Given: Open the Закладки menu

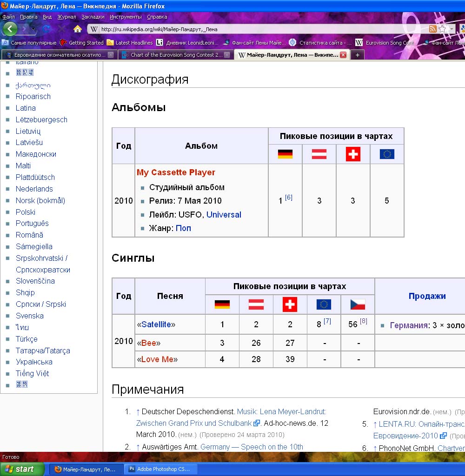Looking at the screenshot, I should (93, 17).
